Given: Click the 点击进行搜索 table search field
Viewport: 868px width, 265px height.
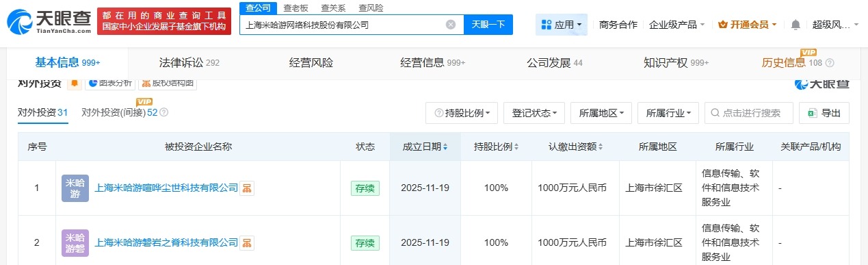Looking at the screenshot, I should 749,113.
